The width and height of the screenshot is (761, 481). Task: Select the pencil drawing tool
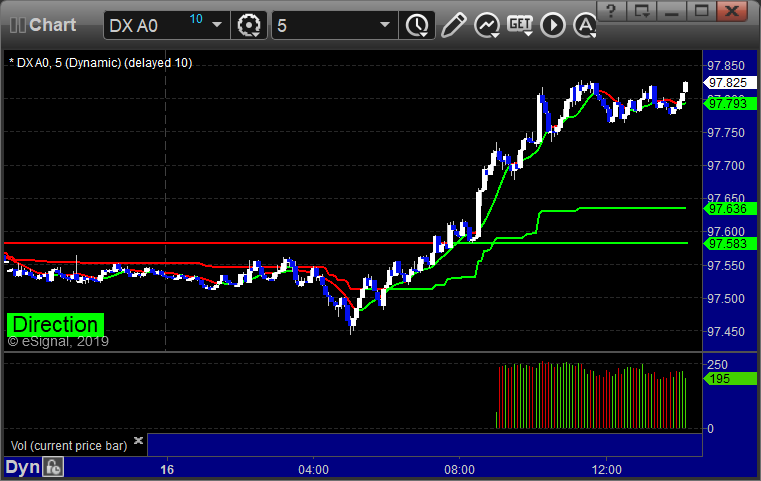pos(453,25)
